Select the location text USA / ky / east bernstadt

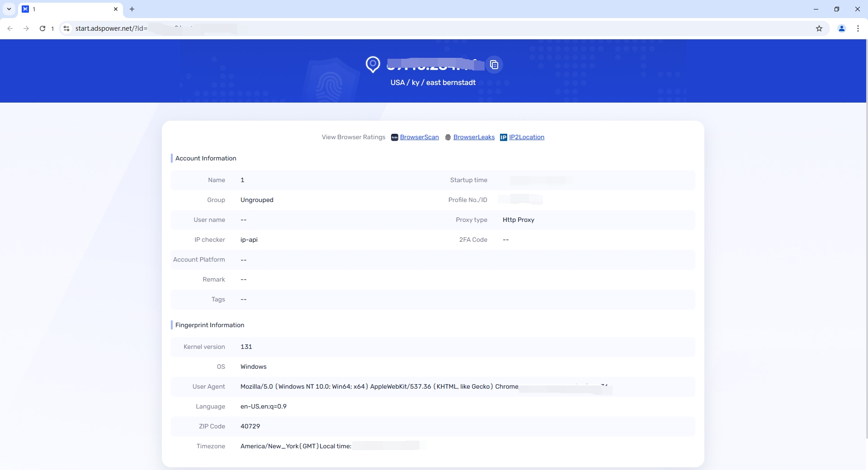tap(433, 83)
